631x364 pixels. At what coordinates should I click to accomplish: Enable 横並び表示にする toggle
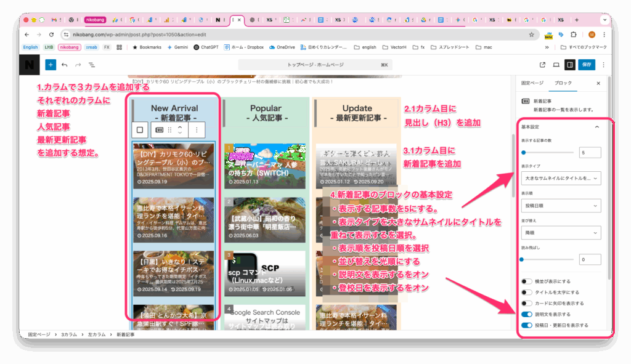pyautogui.click(x=527, y=281)
